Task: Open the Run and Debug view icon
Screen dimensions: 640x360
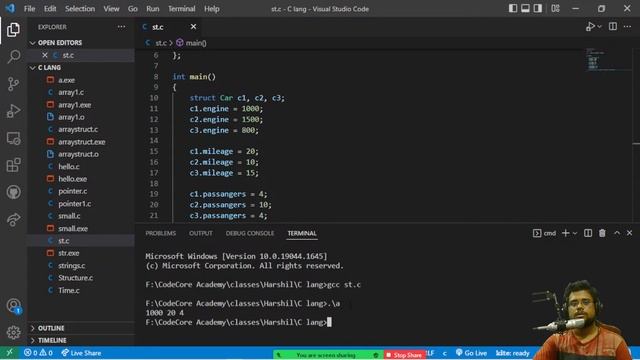Action: [13, 111]
